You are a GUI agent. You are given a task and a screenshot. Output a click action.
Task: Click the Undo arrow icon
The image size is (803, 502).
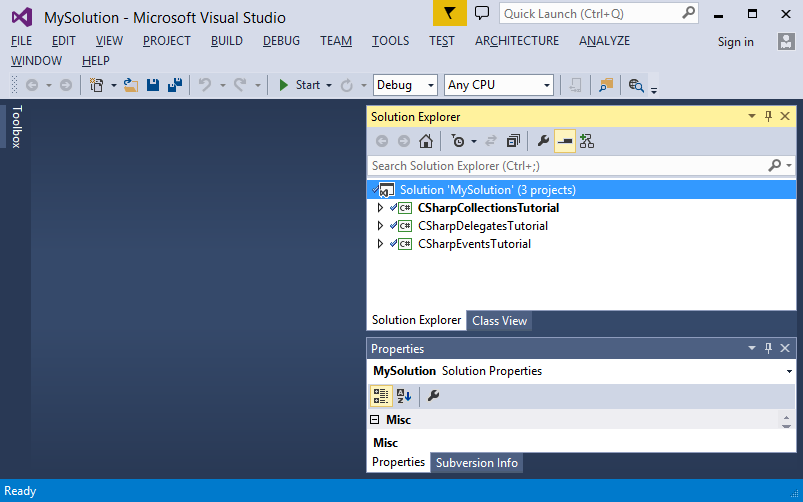click(205, 85)
